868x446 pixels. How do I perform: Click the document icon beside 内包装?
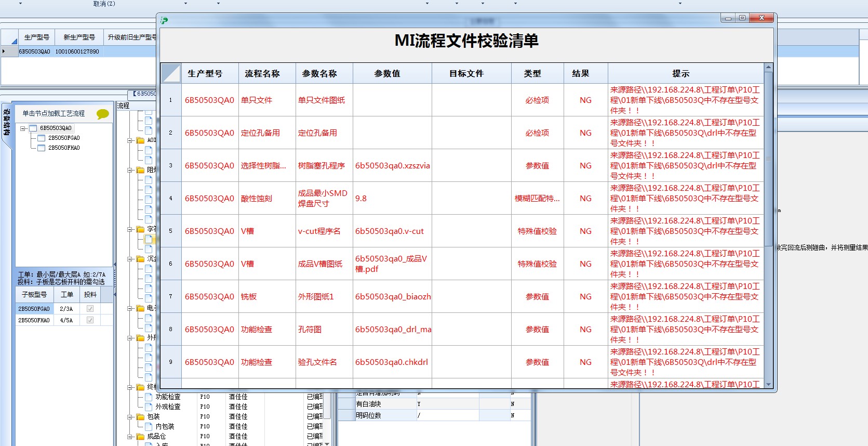click(x=149, y=427)
